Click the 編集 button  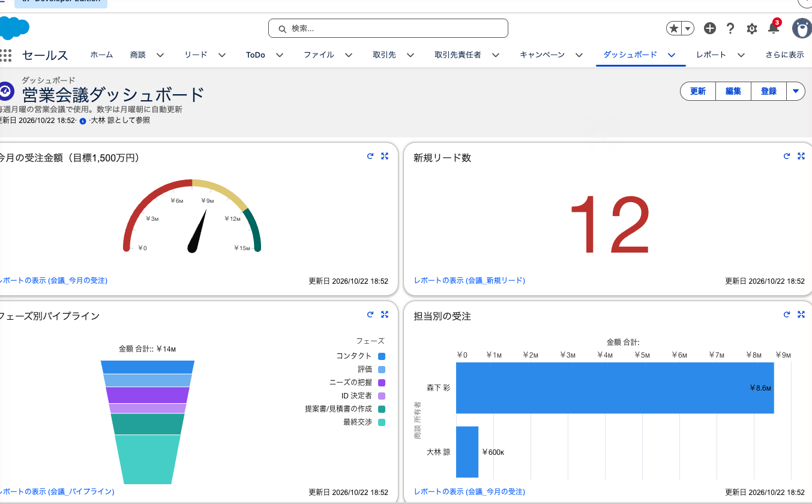733,91
